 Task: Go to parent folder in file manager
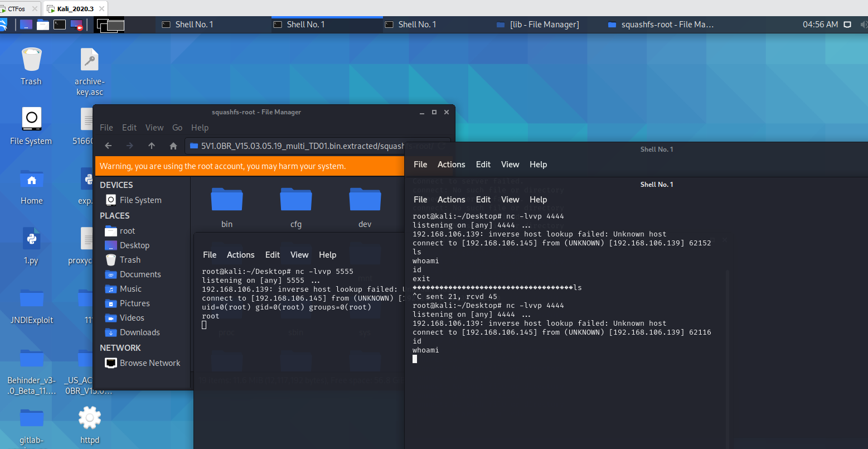point(152,146)
